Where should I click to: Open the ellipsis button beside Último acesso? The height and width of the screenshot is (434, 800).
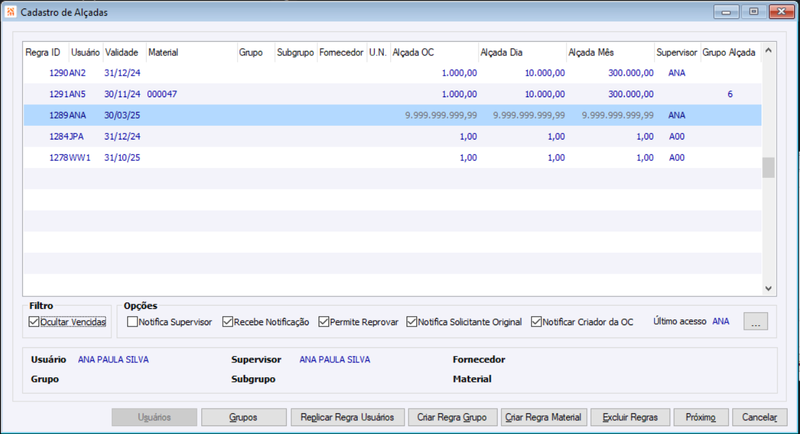755,322
